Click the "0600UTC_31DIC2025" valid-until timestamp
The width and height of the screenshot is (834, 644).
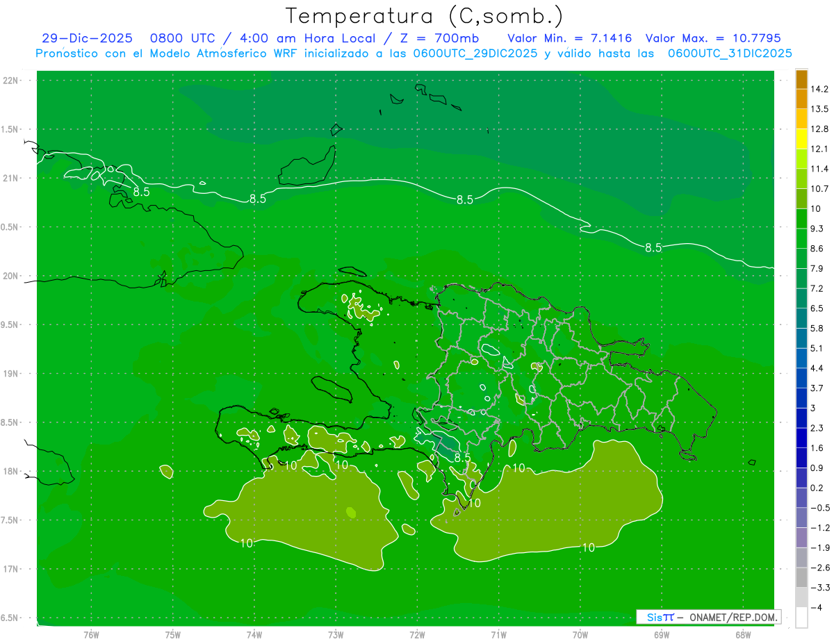pyautogui.click(x=730, y=53)
